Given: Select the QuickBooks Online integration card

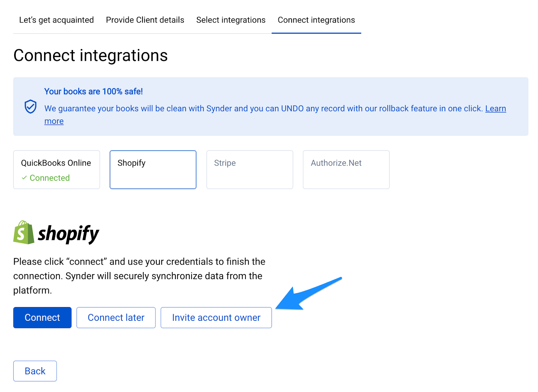Looking at the screenshot, I should pos(56,170).
